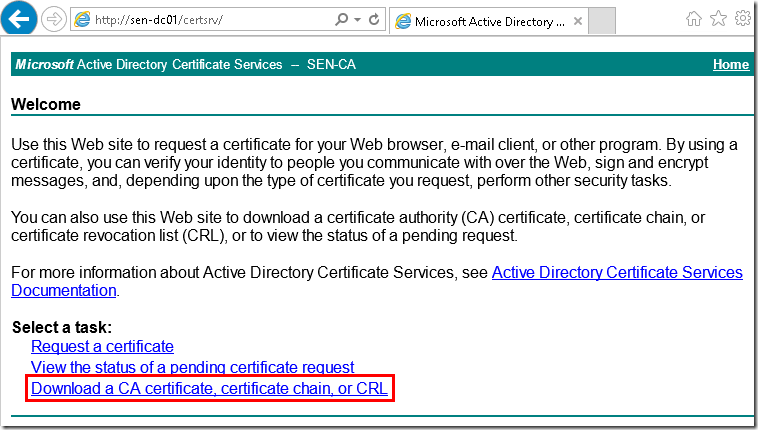Click the SEN-CA text in banner
The height and width of the screenshot is (430, 758).
(331, 64)
